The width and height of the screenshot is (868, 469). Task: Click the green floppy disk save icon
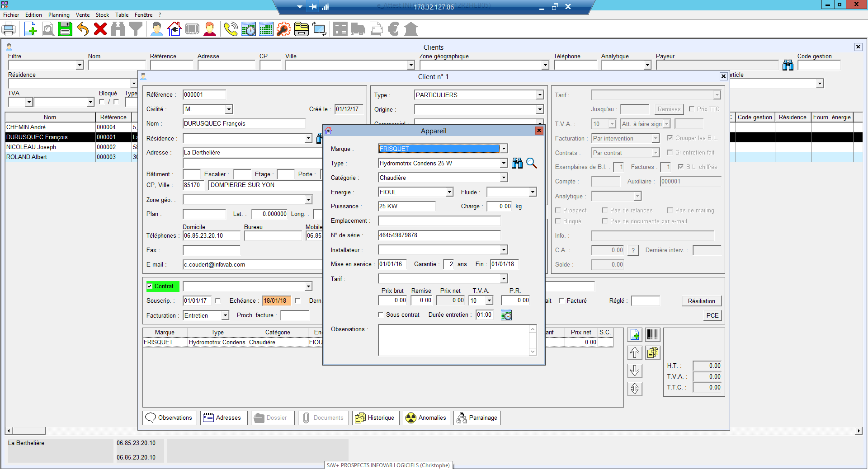(x=65, y=29)
